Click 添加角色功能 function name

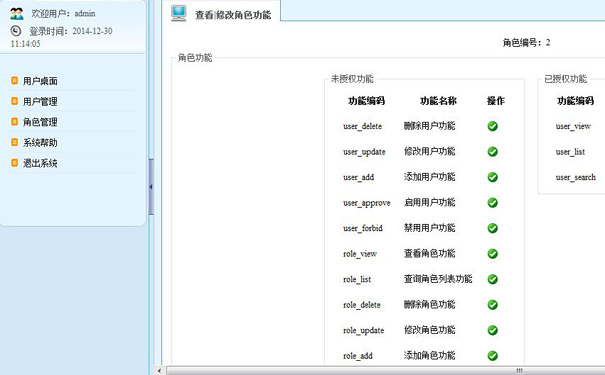[x=429, y=355]
